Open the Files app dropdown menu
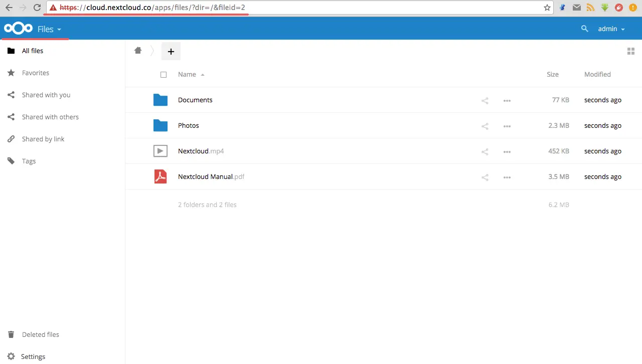This screenshot has width=642, height=364. 49,29
